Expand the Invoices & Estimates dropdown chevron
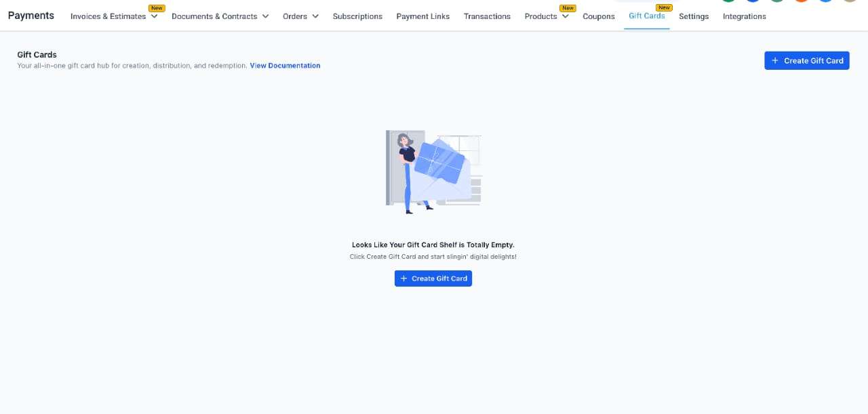Image resolution: width=868 pixels, height=414 pixels. click(x=154, y=16)
